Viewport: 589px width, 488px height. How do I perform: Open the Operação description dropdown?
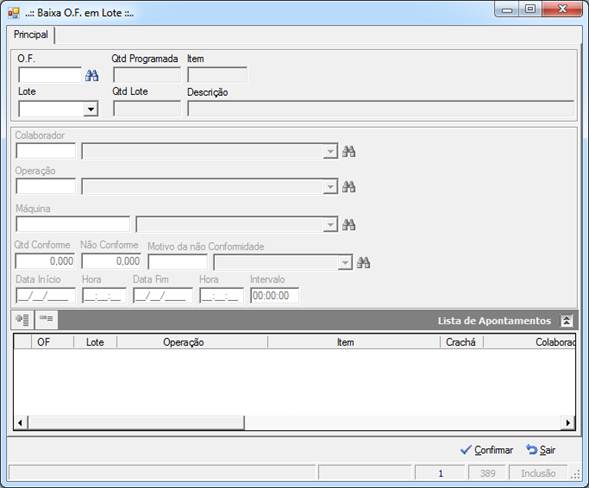pos(330,187)
